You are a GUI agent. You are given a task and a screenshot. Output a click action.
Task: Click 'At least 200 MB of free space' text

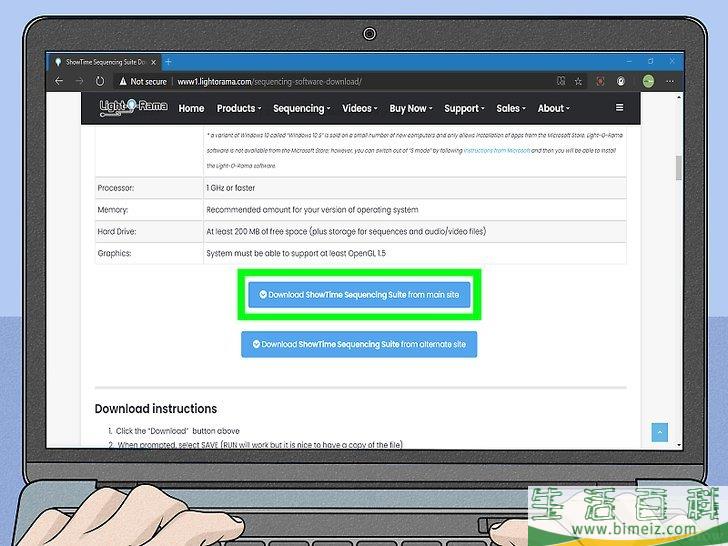pos(257,231)
